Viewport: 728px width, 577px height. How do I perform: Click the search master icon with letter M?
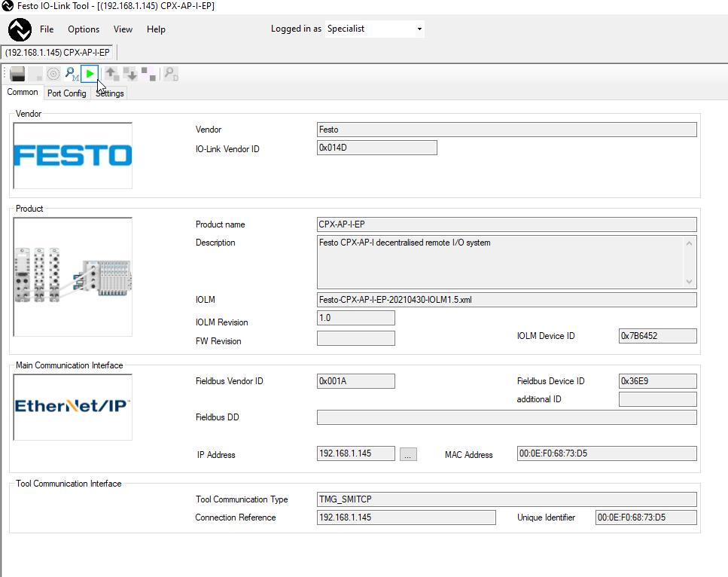click(72, 74)
